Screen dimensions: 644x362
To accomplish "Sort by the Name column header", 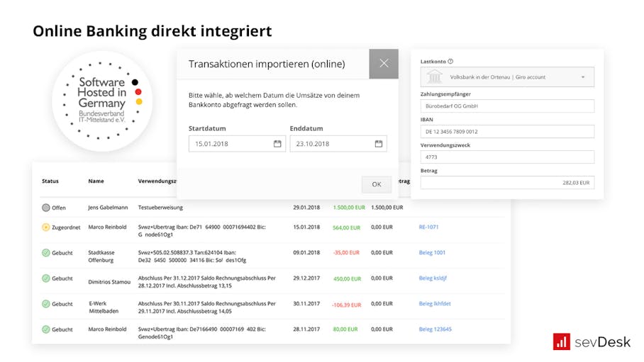I will (96, 181).
